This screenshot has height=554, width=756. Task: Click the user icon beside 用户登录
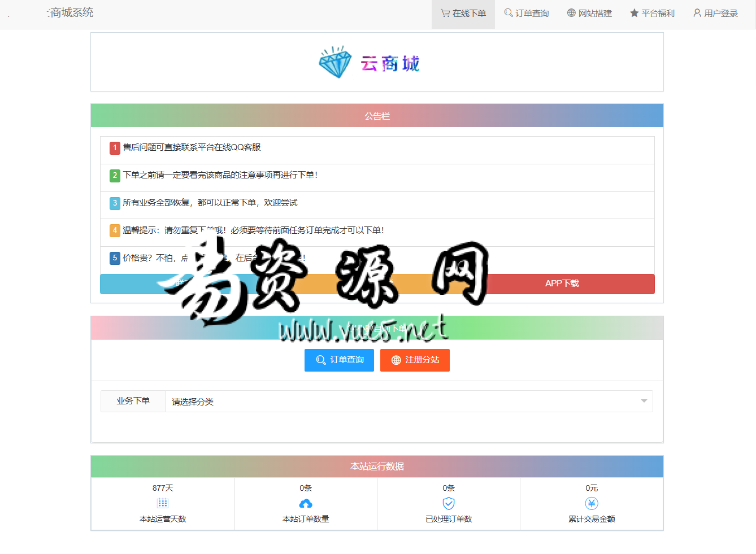[x=697, y=13]
